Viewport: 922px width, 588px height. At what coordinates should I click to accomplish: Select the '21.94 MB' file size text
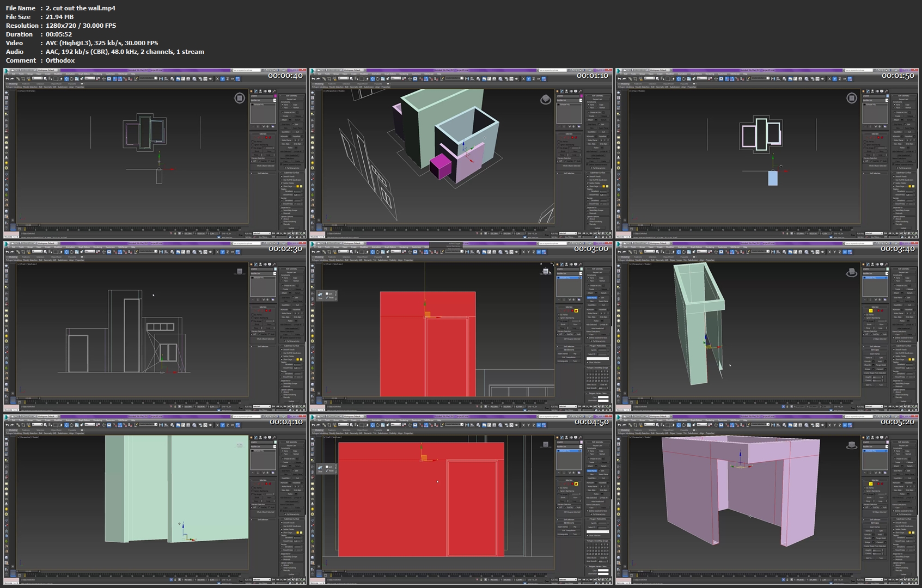pos(59,17)
